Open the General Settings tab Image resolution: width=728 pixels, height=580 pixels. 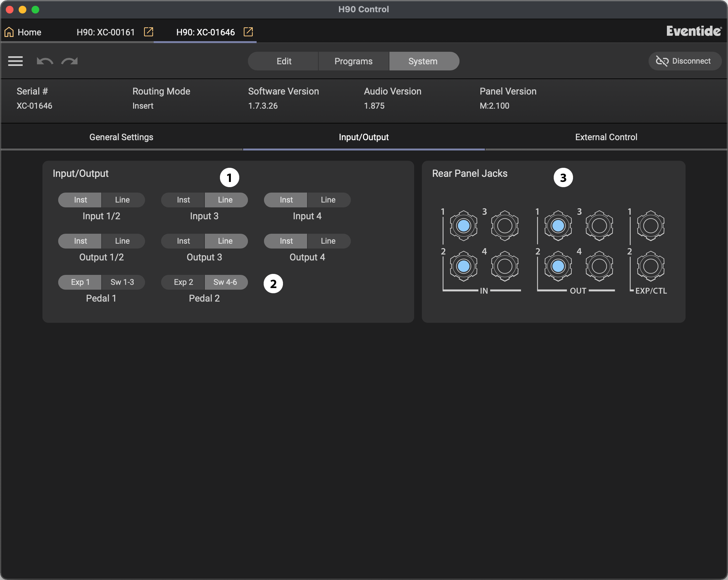pyautogui.click(x=121, y=137)
